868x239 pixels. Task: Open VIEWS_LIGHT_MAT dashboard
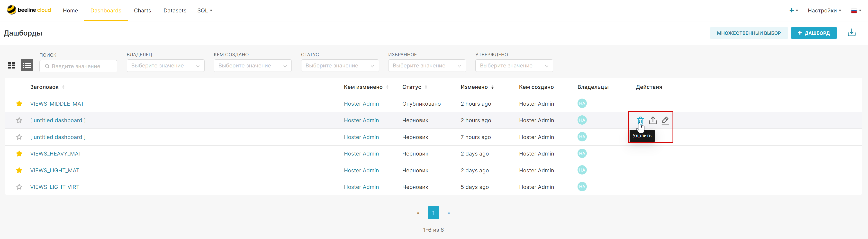[x=54, y=170]
